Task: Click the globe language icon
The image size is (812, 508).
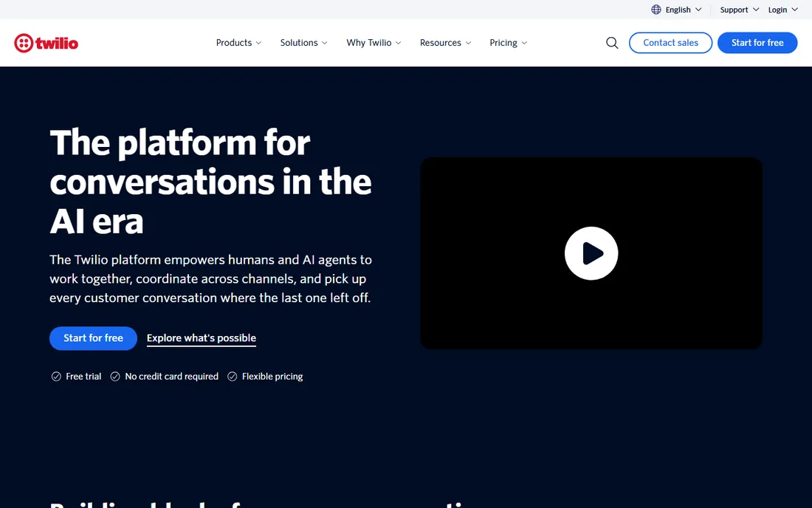Action: (656, 10)
